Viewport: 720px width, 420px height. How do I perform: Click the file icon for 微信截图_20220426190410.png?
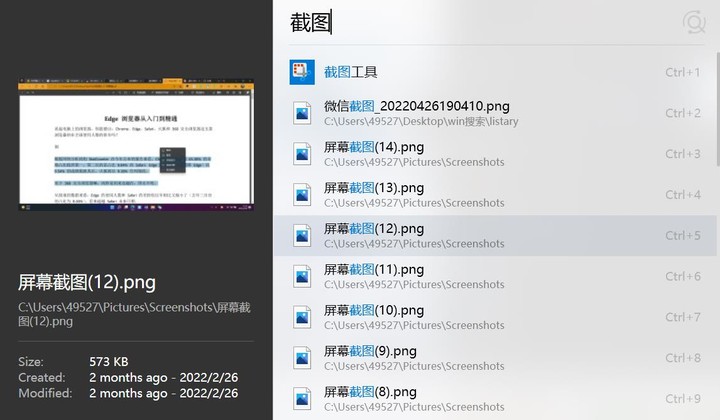tap(302, 113)
